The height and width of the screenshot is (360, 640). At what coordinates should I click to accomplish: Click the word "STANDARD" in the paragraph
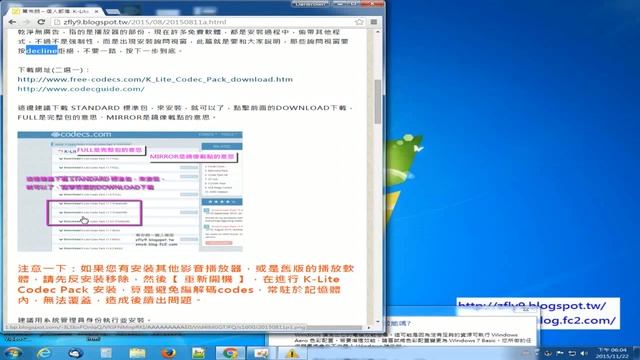95,108
